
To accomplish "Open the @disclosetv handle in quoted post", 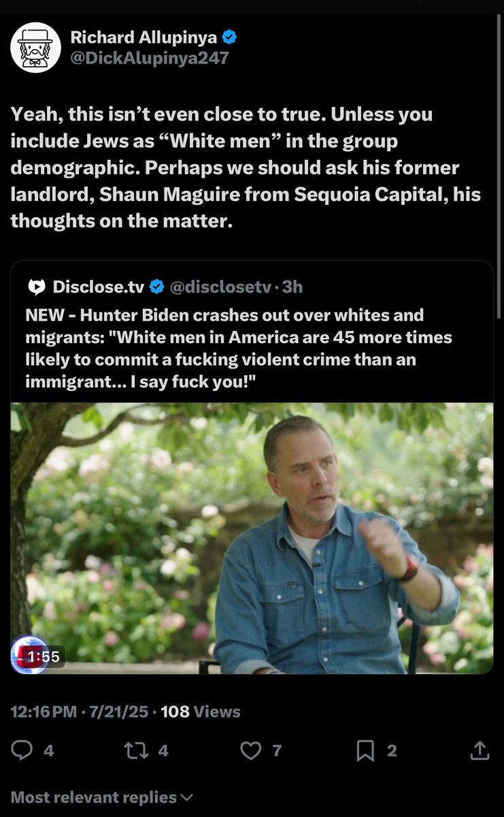I will point(222,287).
